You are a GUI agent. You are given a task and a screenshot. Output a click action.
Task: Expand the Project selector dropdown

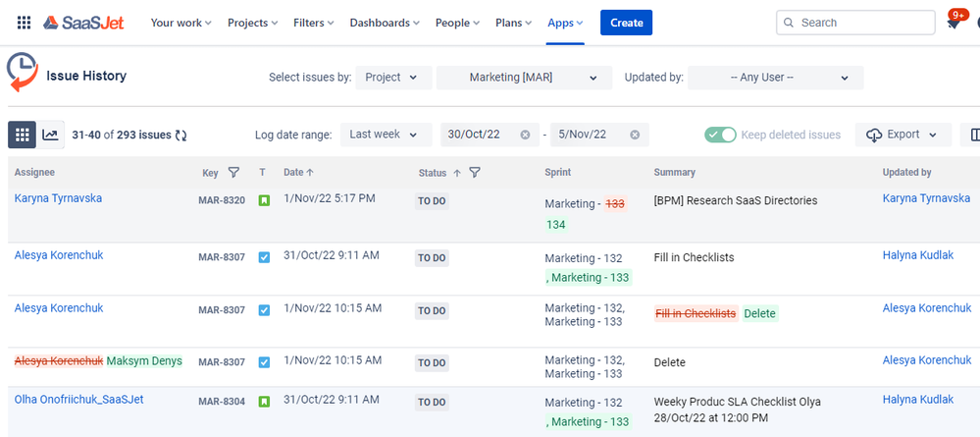click(393, 78)
